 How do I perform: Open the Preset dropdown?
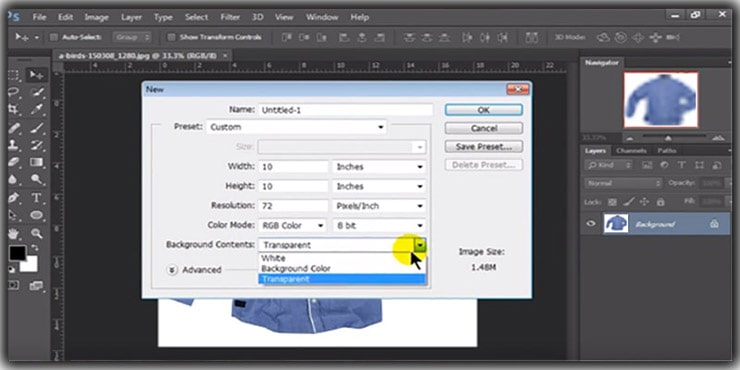[296, 127]
